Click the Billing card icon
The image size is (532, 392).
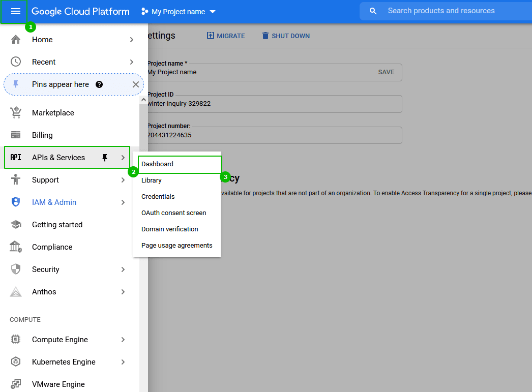16,135
